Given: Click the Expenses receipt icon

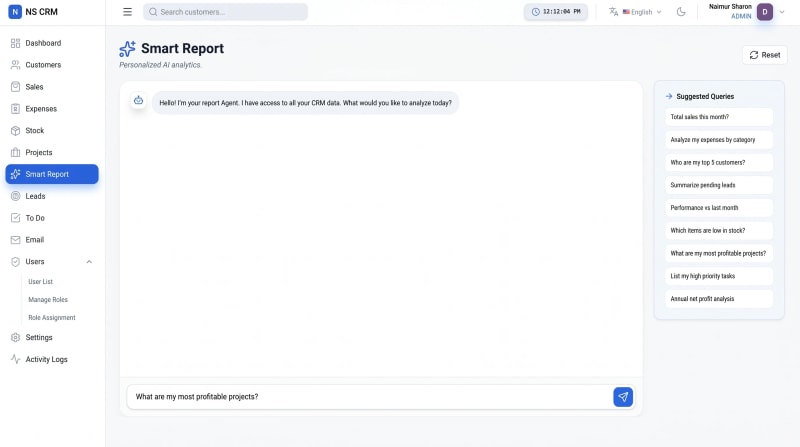Looking at the screenshot, I should pyautogui.click(x=15, y=109).
